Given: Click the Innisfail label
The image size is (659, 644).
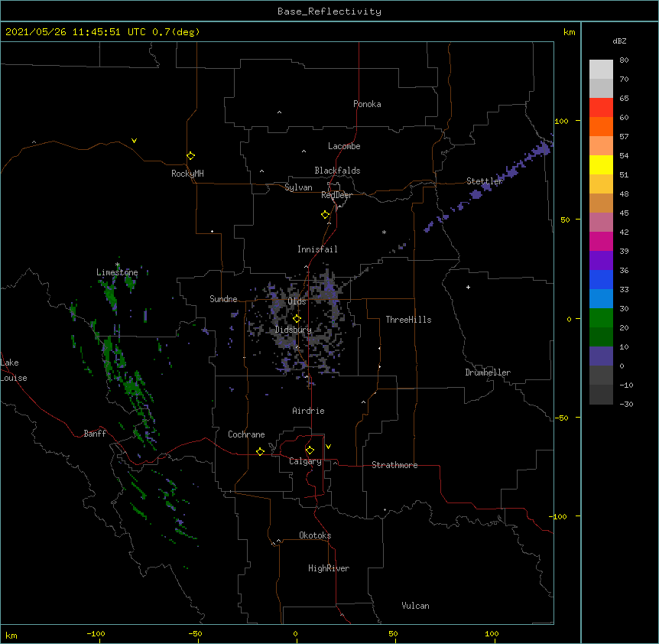Looking at the screenshot, I should coord(317,249).
